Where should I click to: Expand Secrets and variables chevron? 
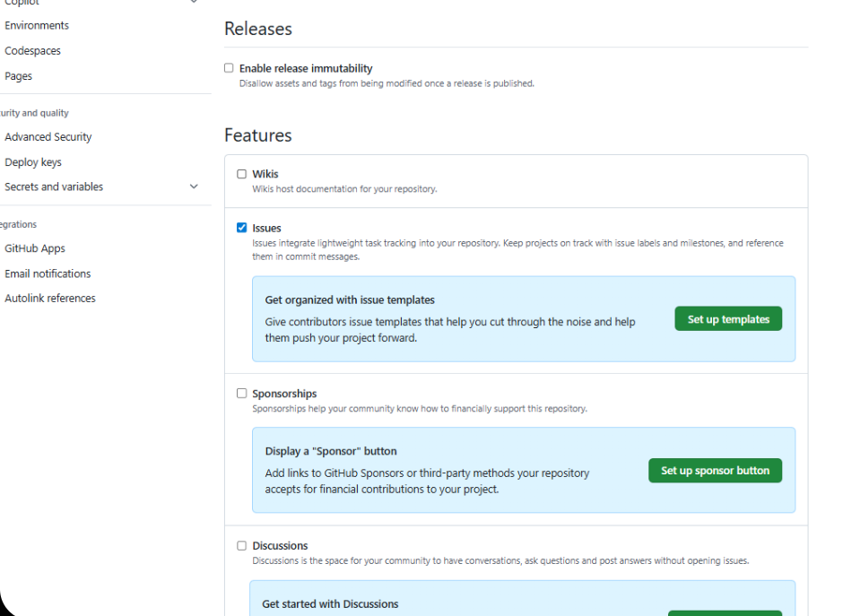coord(194,187)
